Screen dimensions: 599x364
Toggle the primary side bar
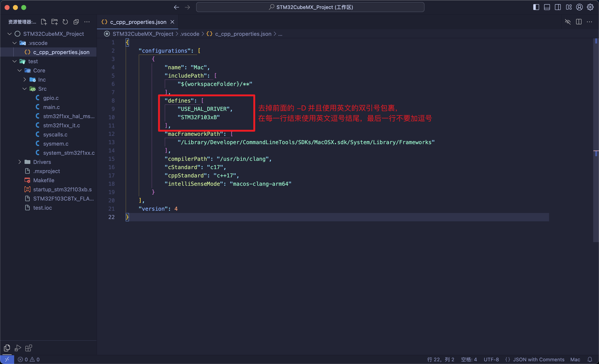(x=536, y=7)
